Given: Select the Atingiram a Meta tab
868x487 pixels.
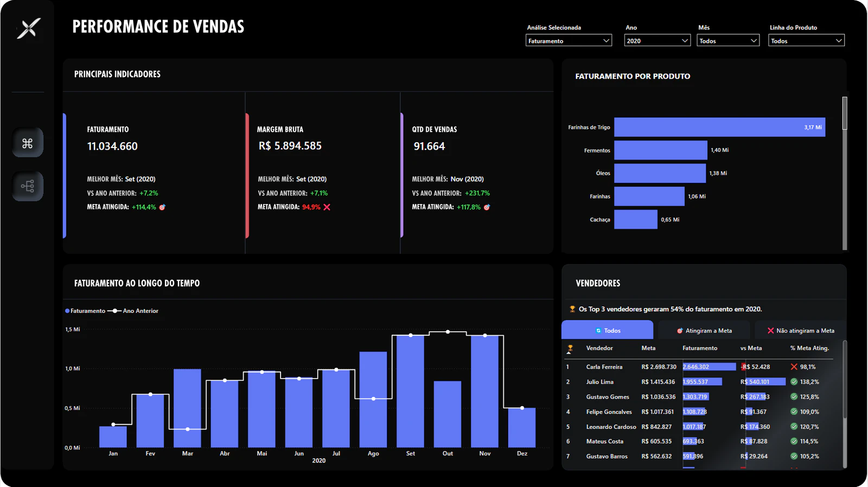Looking at the screenshot, I should (x=704, y=330).
